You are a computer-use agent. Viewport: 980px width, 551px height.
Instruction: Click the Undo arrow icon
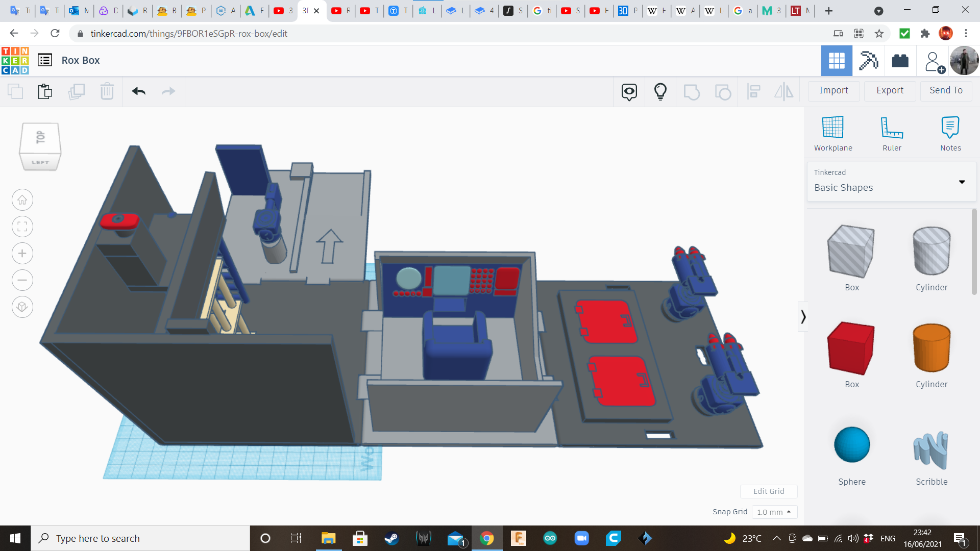point(138,91)
